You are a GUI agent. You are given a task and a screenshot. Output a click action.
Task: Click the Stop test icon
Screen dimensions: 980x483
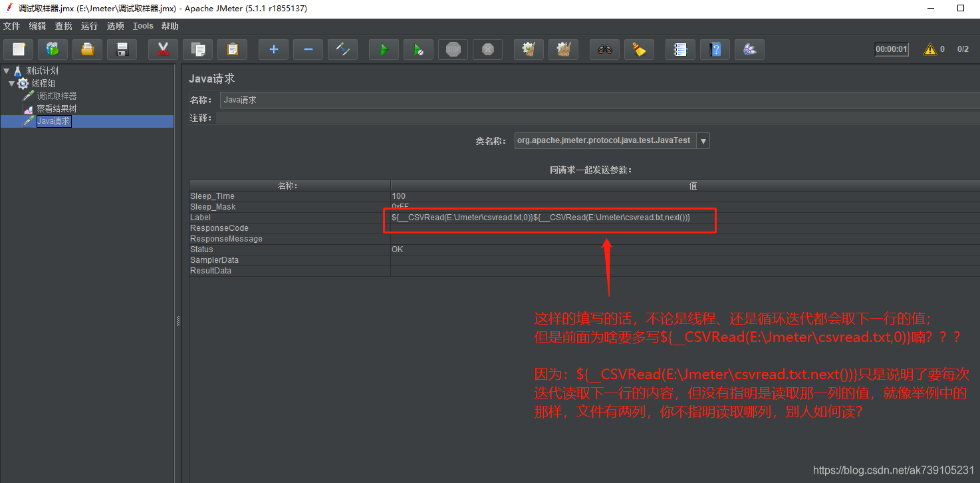(453, 49)
